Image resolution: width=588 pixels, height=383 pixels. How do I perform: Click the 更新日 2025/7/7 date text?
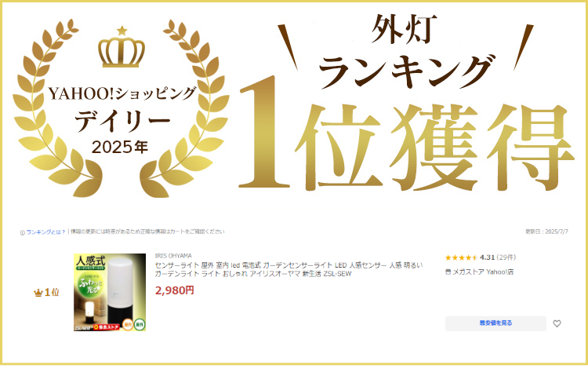point(546,232)
